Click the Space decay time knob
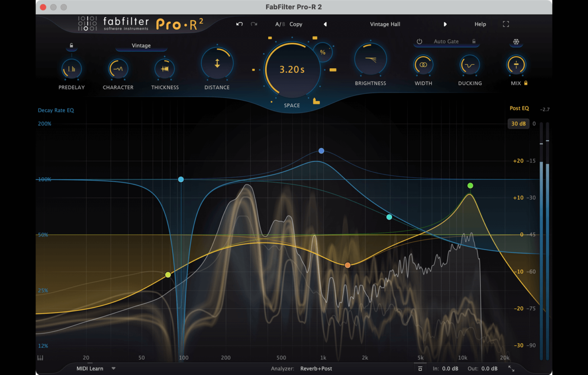This screenshot has width=588, height=375. click(x=292, y=70)
